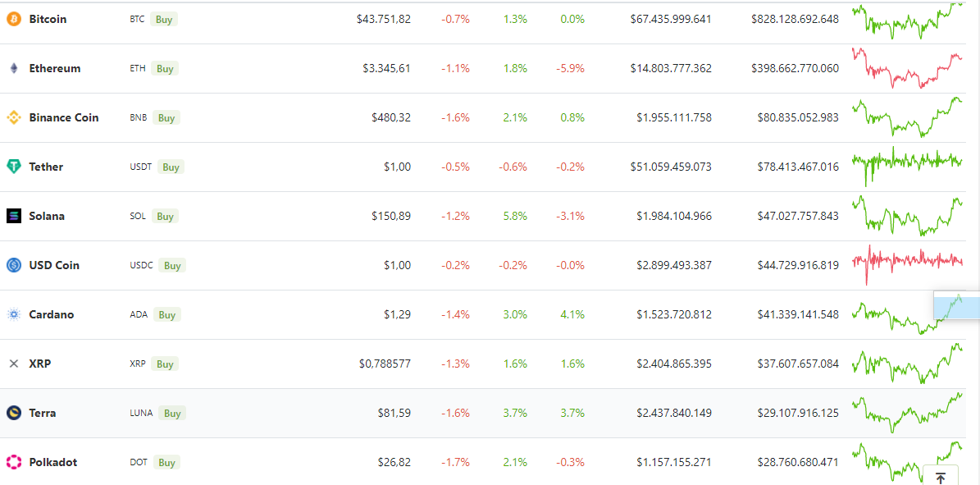Open the XRP coin name link
Image resolution: width=980 pixels, height=485 pixels.
point(39,364)
